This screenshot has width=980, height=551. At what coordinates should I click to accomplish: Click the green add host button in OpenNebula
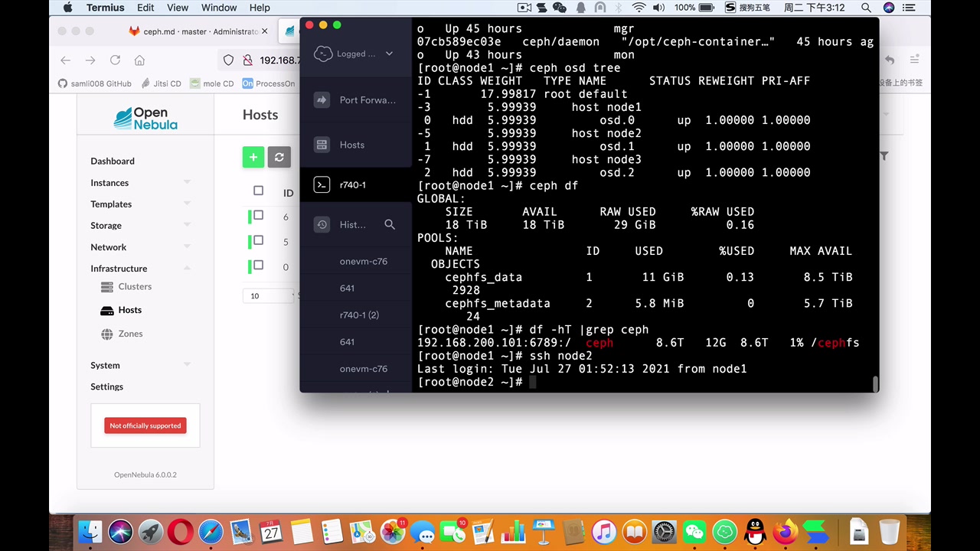(x=253, y=157)
